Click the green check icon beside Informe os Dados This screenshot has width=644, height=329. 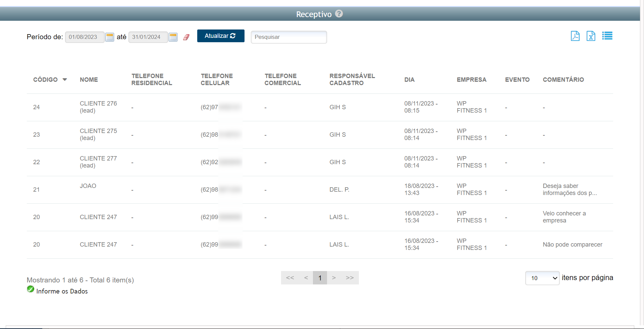pyautogui.click(x=31, y=289)
